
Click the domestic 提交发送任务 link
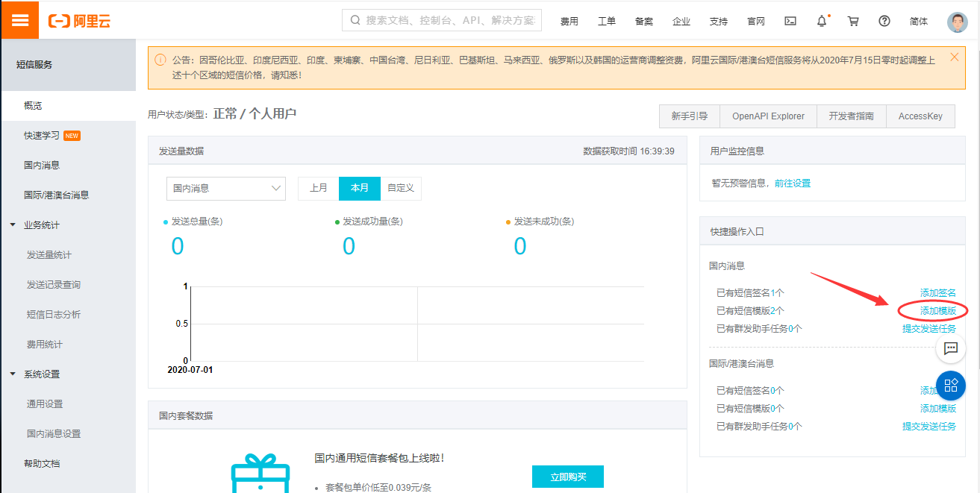pos(929,329)
